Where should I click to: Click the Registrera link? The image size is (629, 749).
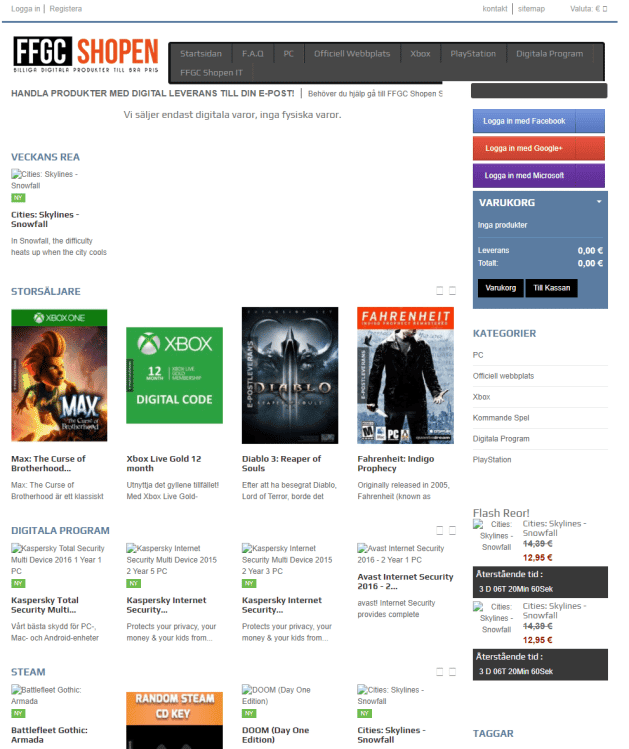coord(65,9)
